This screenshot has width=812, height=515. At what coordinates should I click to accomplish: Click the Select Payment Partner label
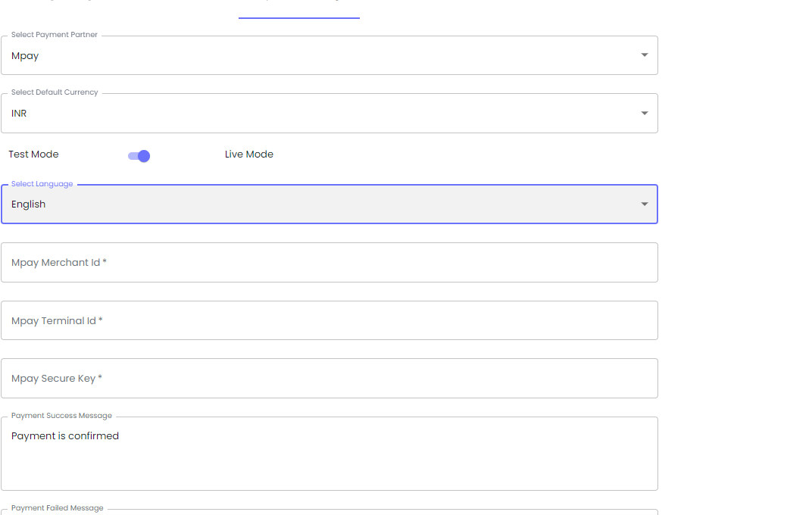click(55, 35)
